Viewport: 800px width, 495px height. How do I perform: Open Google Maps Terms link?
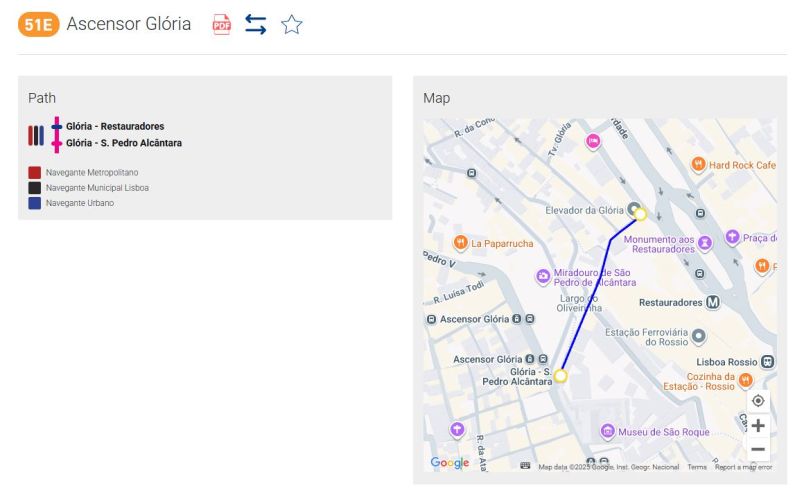[x=697, y=467]
